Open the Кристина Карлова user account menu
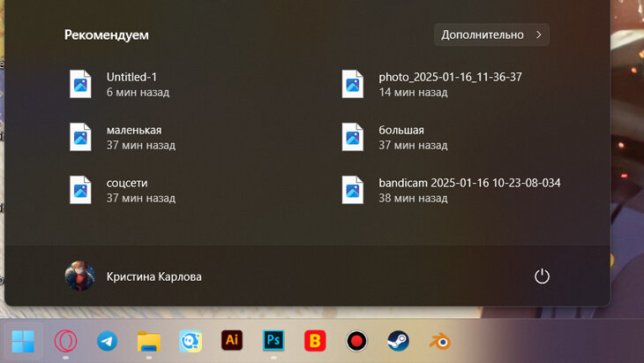The image size is (644, 363). click(134, 276)
